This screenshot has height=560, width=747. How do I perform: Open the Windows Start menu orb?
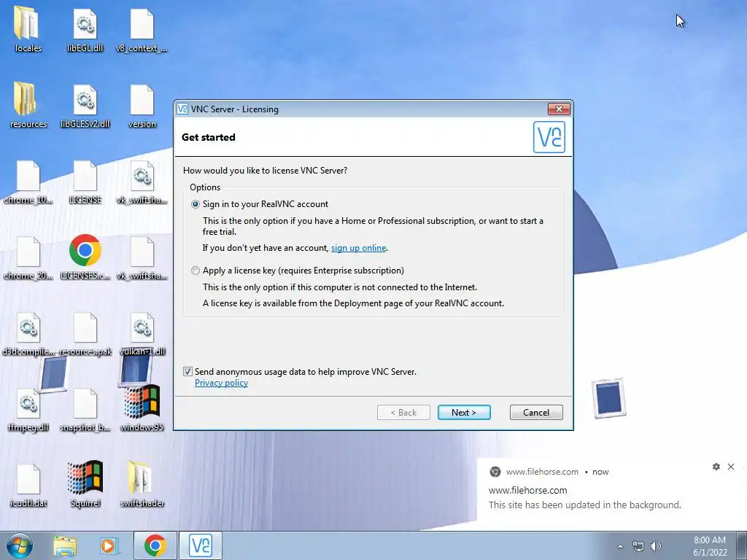click(20, 545)
